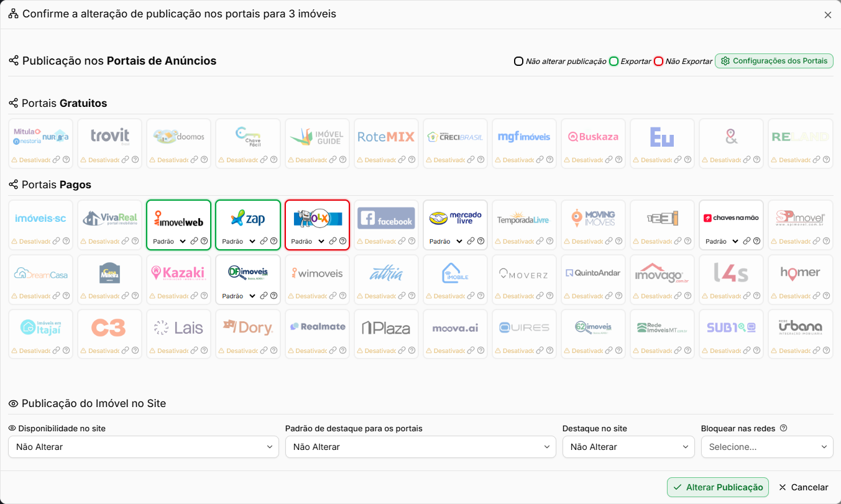This screenshot has height=504, width=841.
Task: Toggle export state via the Mercado Livre logo
Action: (x=456, y=218)
